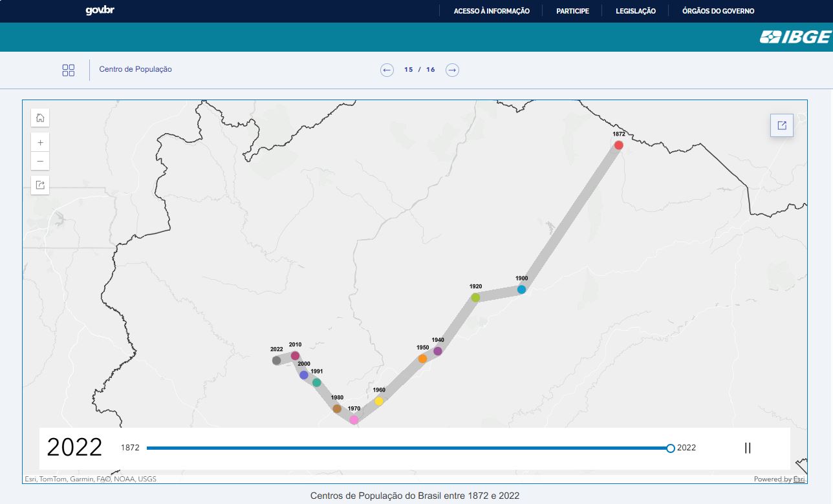The image size is (833, 504).
Task: Click the gov.br logo link
Action: (100, 11)
